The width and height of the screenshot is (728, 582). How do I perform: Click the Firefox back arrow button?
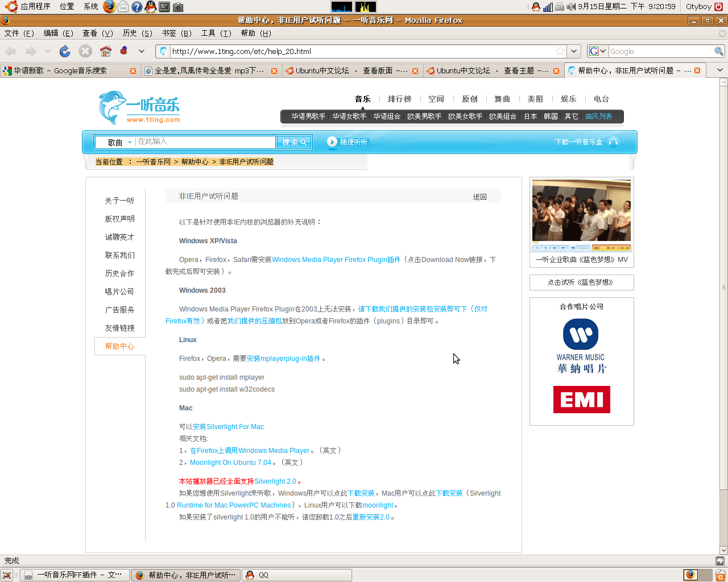click(10, 51)
